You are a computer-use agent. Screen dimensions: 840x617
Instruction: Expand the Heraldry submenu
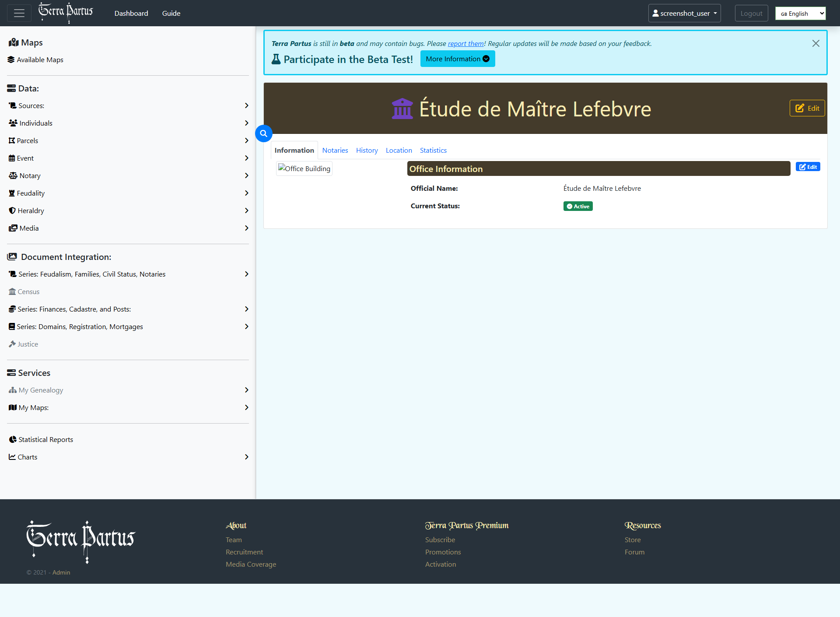(x=246, y=210)
